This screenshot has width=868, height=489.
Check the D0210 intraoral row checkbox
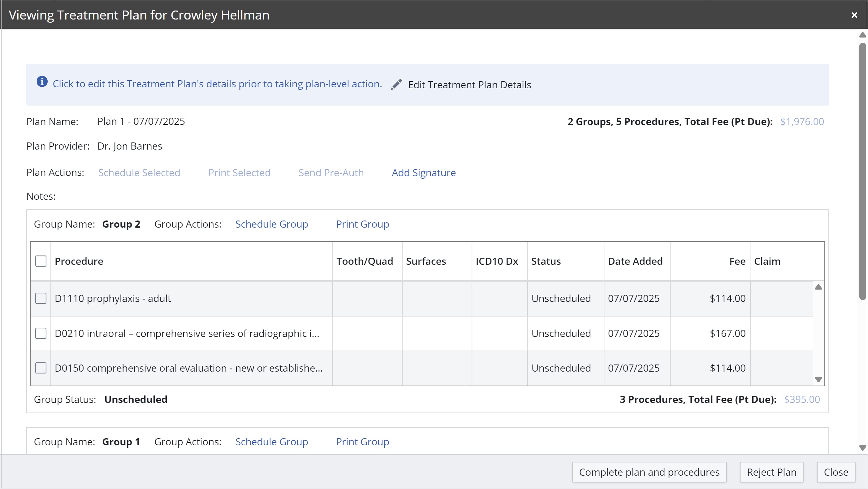tap(41, 333)
